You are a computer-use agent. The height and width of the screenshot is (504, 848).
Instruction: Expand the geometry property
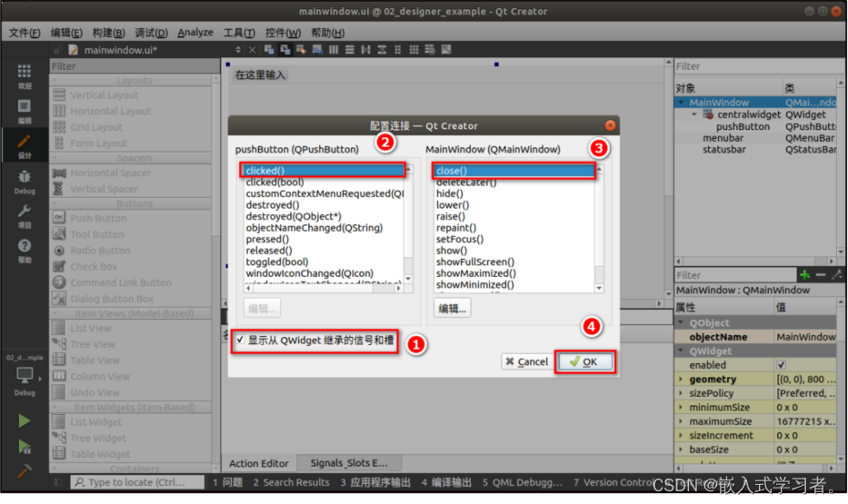click(681, 380)
